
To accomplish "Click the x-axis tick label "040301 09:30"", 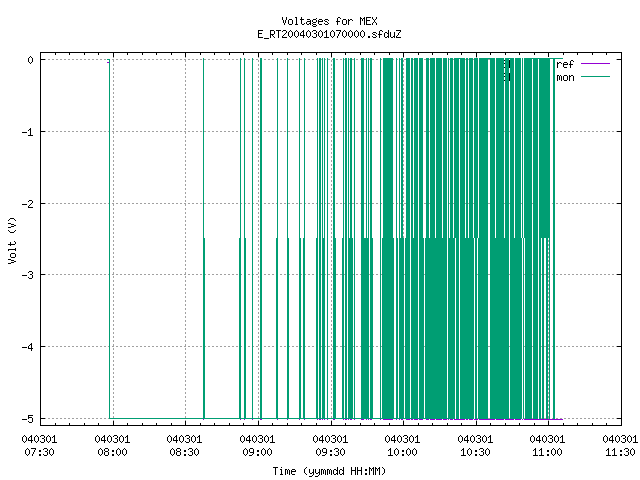I will (330, 445).
